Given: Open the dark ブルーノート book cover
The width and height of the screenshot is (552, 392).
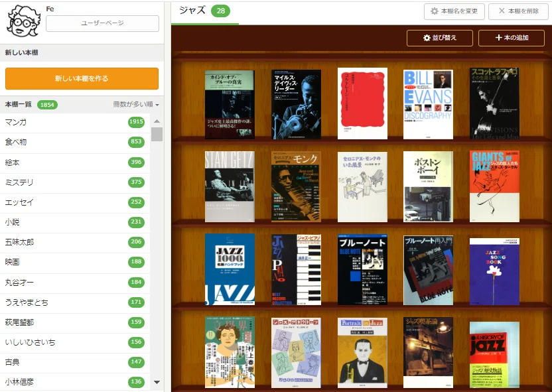Looking at the screenshot, I should click(363, 269).
